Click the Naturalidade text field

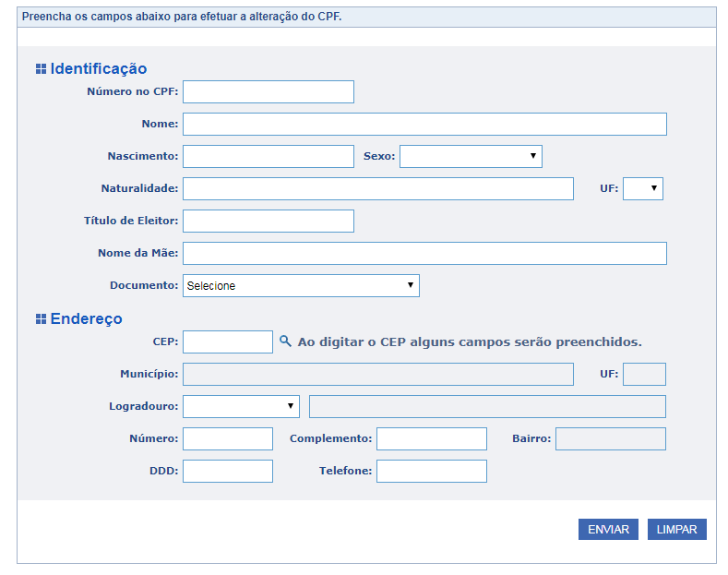click(378, 188)
